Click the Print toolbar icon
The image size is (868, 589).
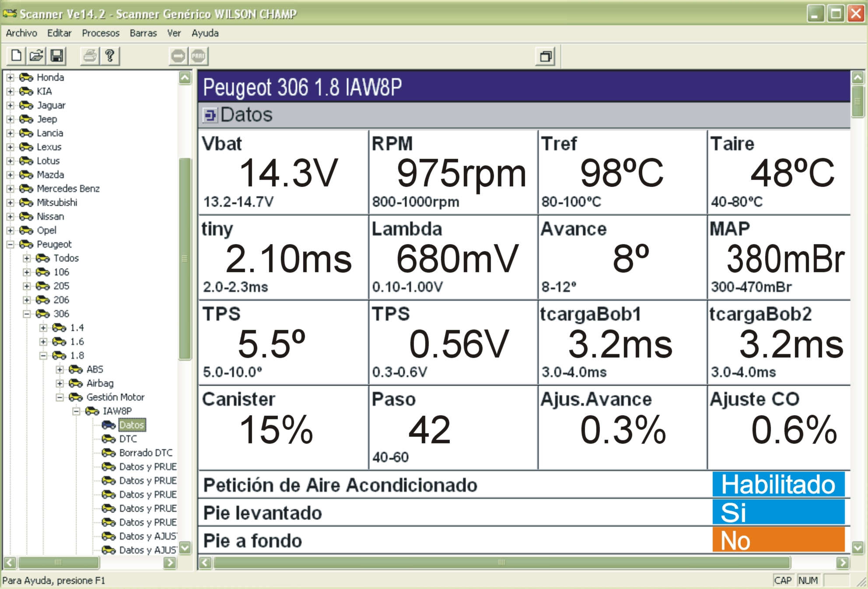pyautogui.click(x=90, y=56)
